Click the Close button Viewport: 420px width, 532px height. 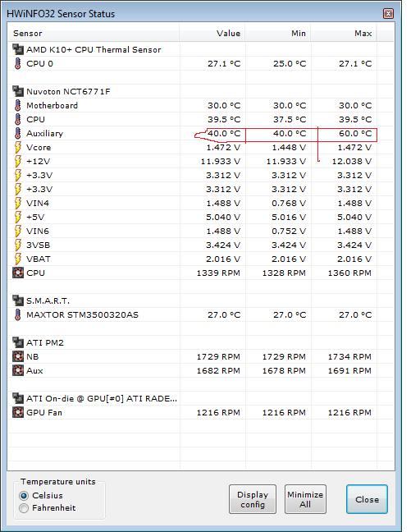(367, 499)
